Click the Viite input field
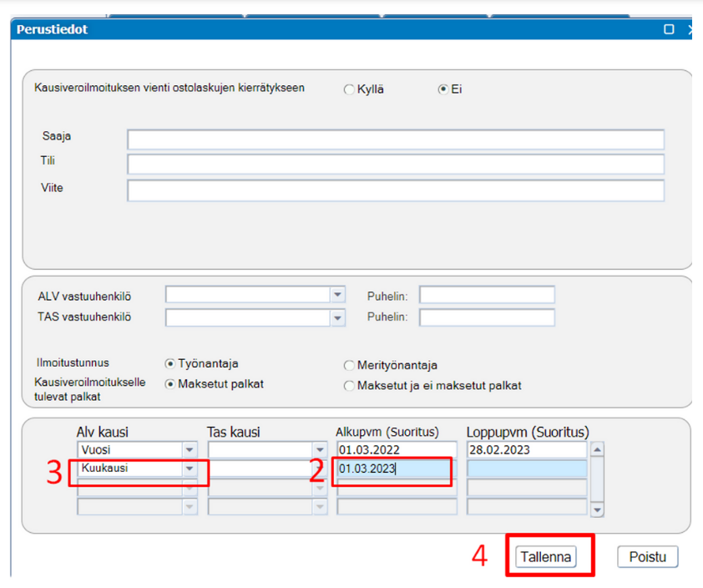 point(396,191)
